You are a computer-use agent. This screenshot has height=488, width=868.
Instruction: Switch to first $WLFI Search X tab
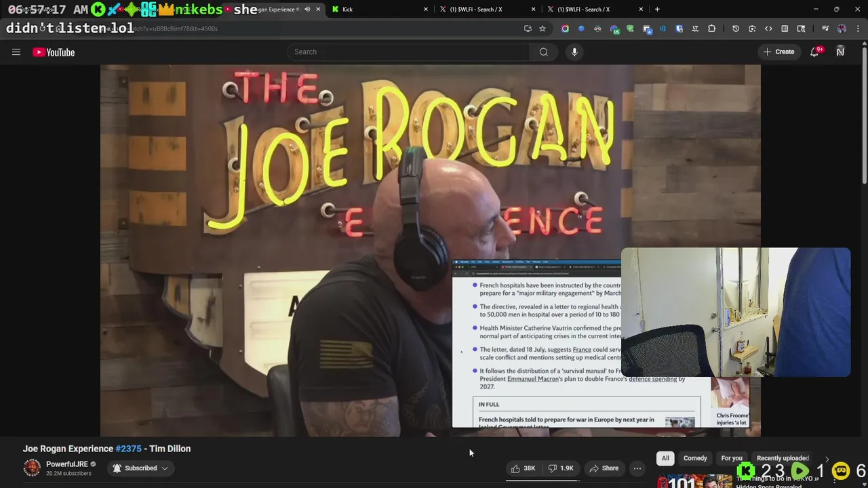[487, 9]
